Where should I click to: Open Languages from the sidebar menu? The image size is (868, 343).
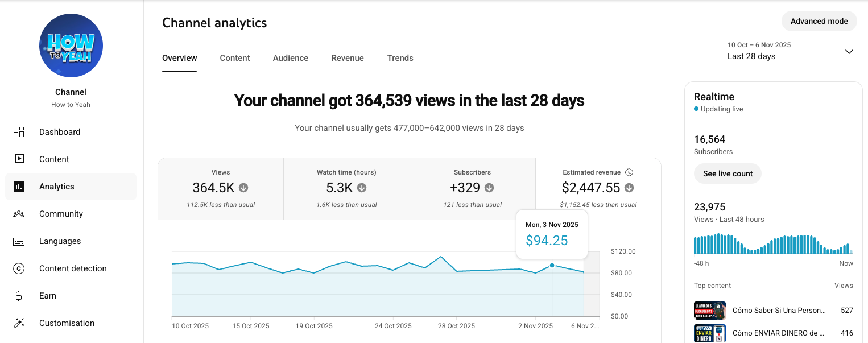pyautogui.click(x=71, y=241)
